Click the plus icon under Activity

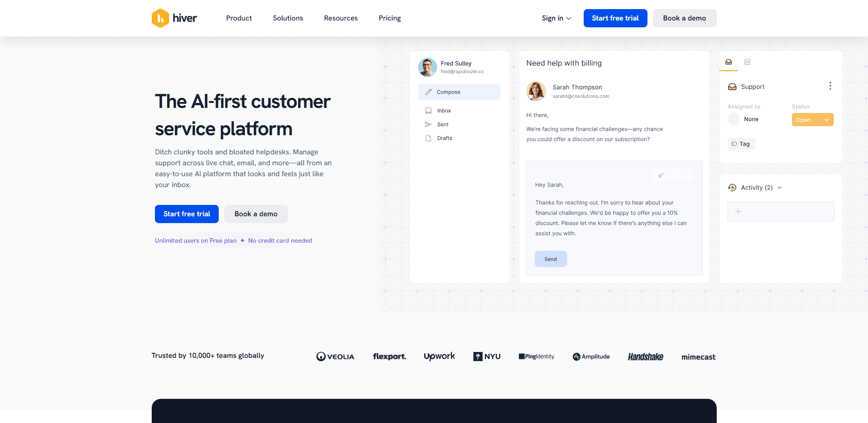738,211
